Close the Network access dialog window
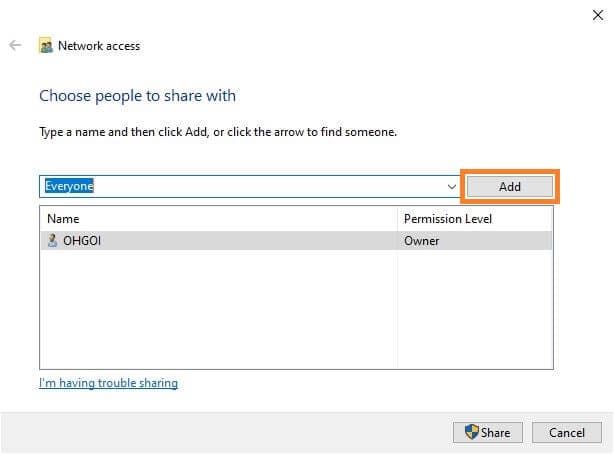Image resolution: width=614 pixels, height=454 pixels. 597,13
